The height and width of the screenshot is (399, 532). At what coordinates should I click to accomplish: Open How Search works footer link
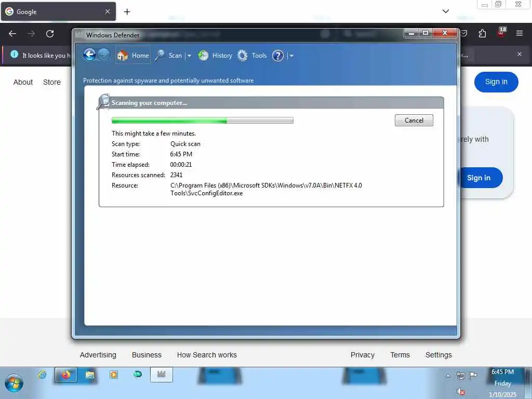[207, 355]
